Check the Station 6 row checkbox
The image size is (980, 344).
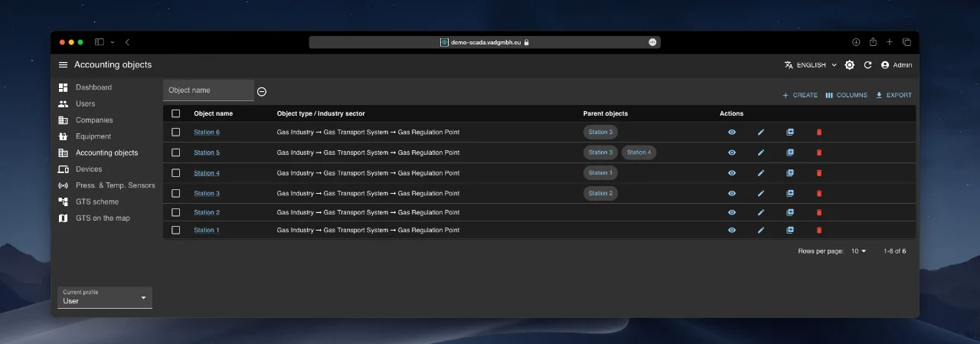pos(176,133)
